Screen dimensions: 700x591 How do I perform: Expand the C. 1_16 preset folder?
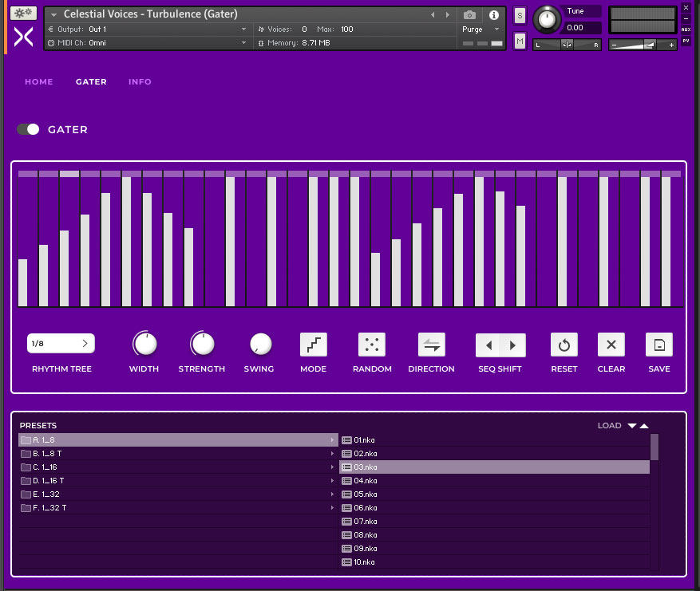332,467
